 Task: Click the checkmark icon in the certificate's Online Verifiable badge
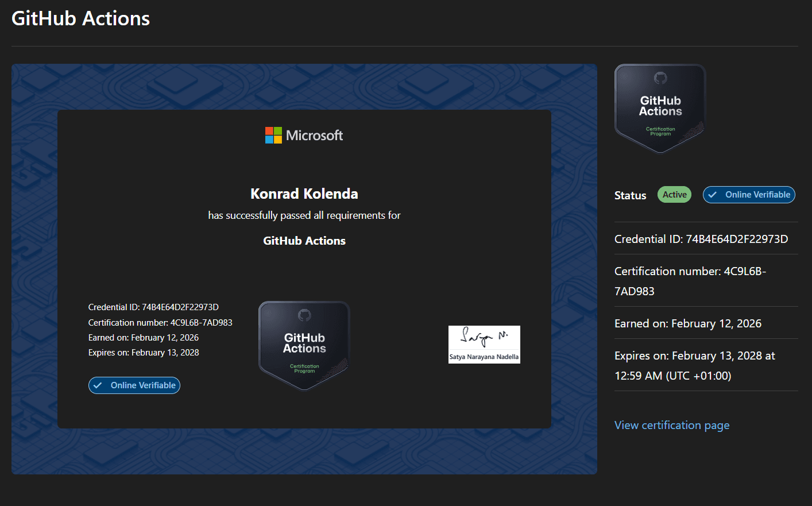coord(98,385)
